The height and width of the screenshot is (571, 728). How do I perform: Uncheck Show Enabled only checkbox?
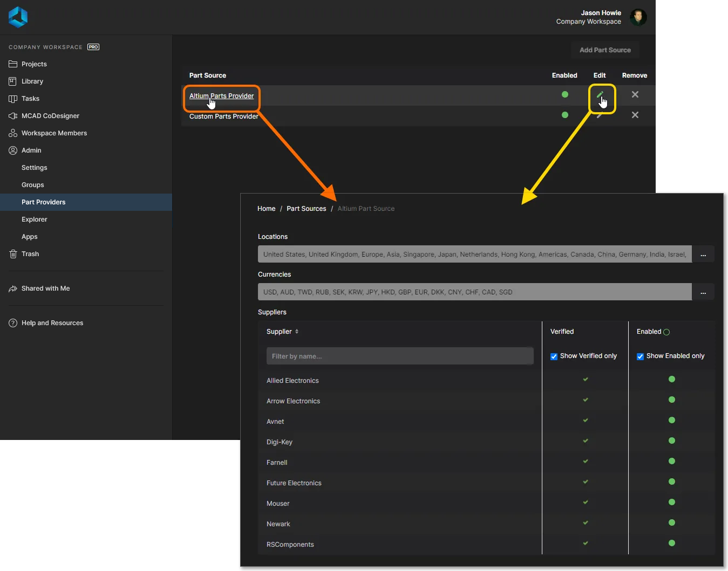click(640, 356)
